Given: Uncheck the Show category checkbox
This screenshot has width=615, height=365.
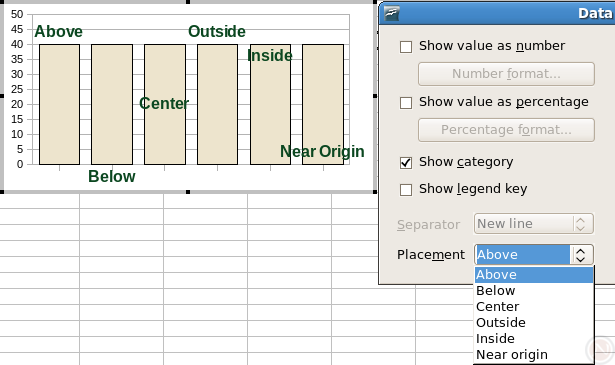Looking at the screenshot, I should coord(406,163).
